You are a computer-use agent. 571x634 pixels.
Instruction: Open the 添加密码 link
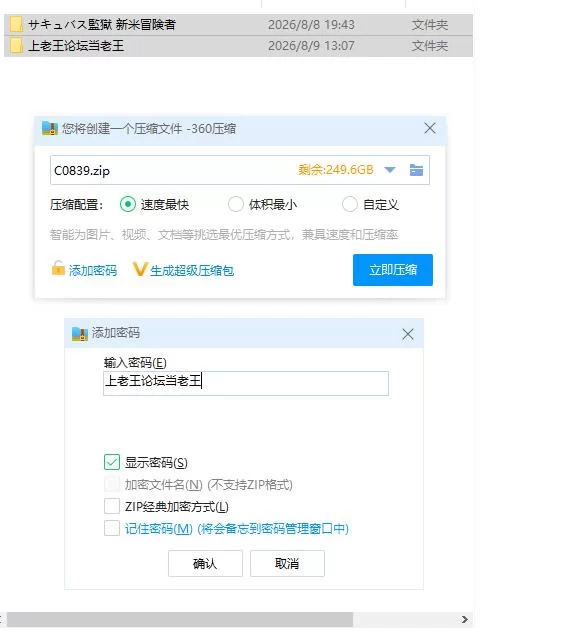point(93,271)
